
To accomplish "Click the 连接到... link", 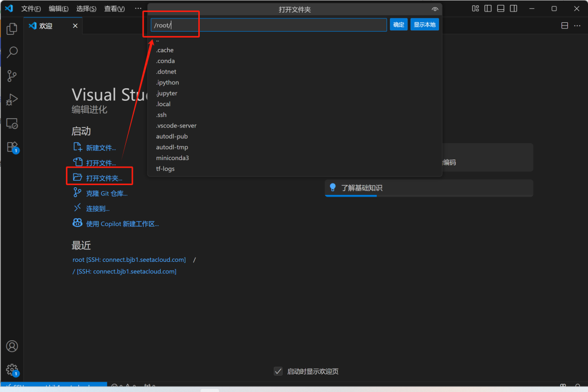I will coord(98,209).
